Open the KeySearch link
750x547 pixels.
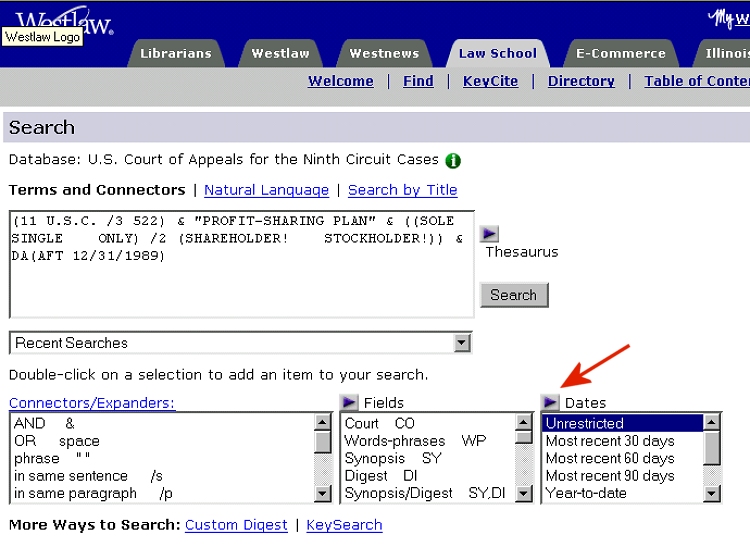click(x=344, y=525)
